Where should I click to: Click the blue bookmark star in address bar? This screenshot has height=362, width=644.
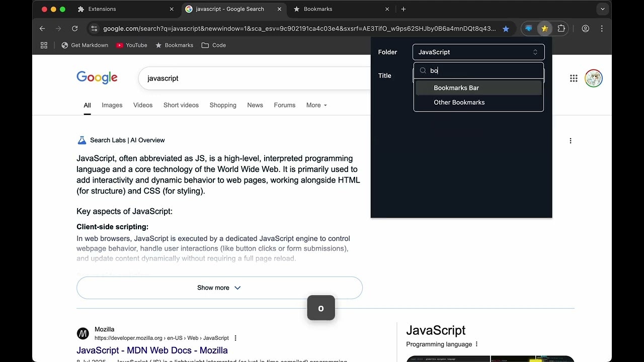[x=506, y=29]
